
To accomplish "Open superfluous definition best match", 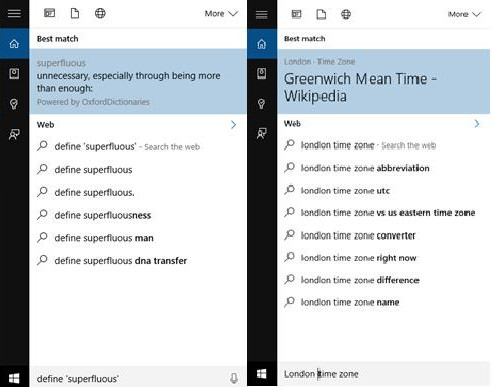I will [x=138, y=82].
